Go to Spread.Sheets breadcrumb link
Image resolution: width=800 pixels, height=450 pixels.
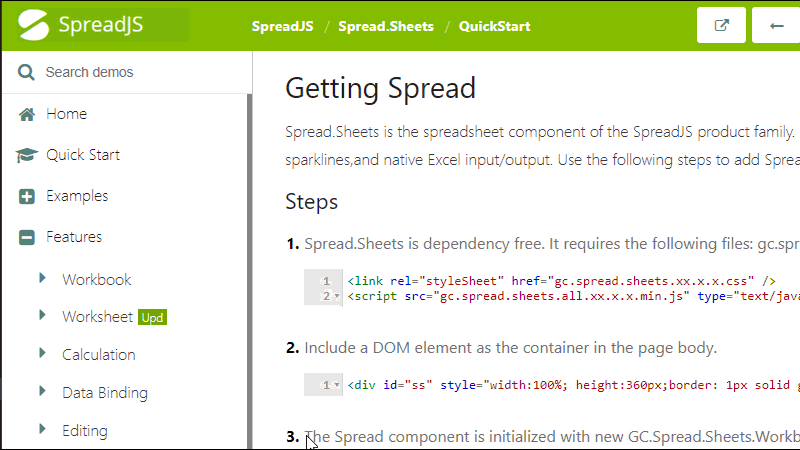point(385,26)
